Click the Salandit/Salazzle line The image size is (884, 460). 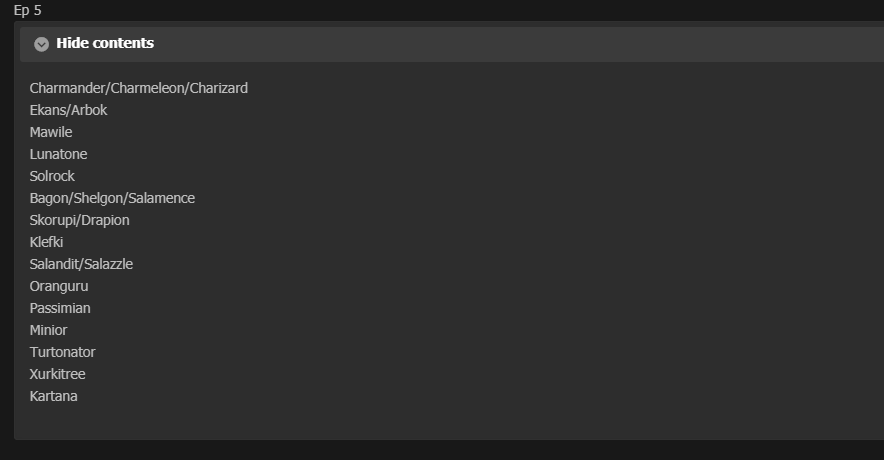click(x=81, y=264)
